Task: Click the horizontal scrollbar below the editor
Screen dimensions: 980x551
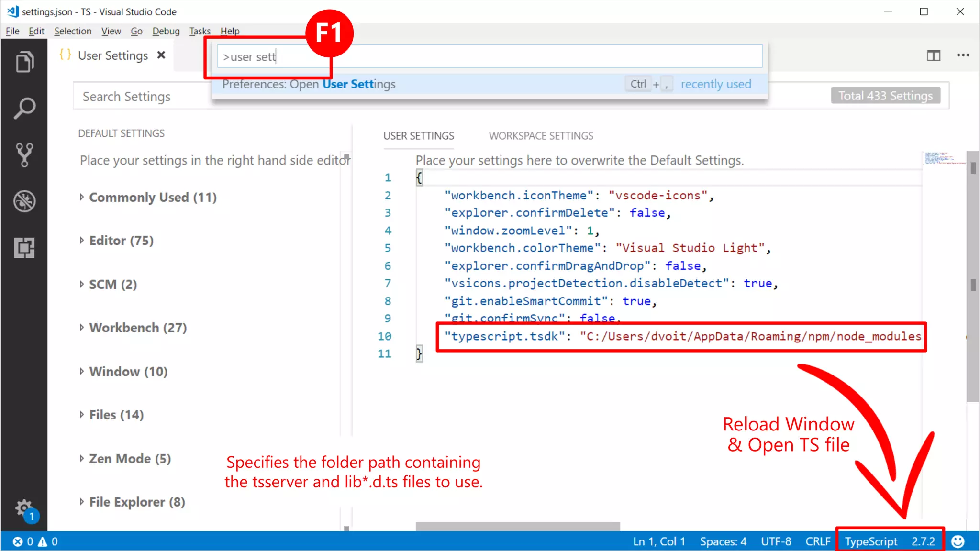Action: (518, 526)
